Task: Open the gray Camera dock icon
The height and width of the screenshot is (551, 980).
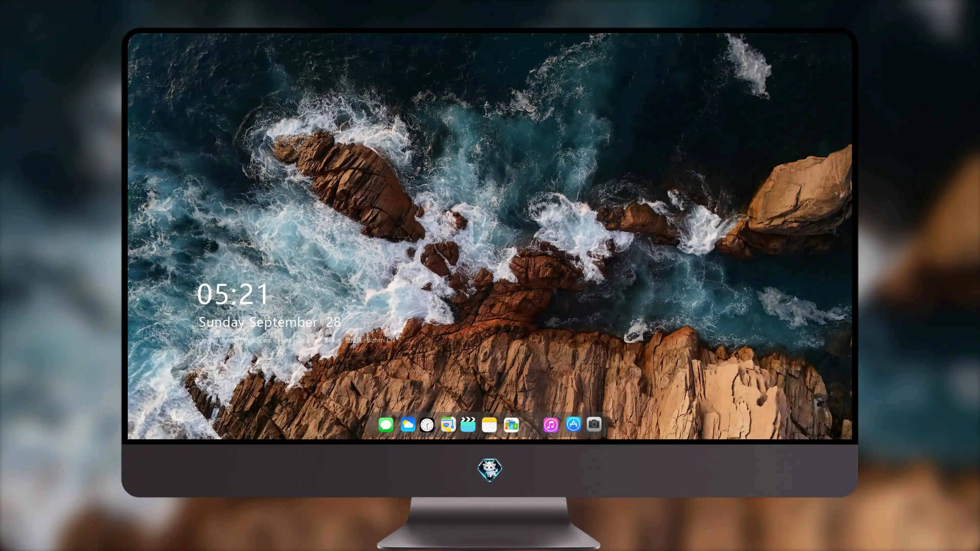Action: click(x=594, y=424)
